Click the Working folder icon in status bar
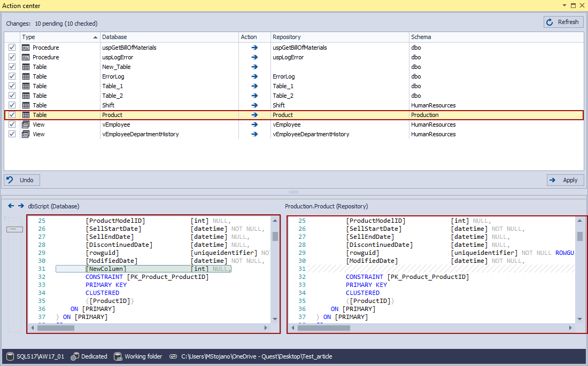 click(118, 356)
